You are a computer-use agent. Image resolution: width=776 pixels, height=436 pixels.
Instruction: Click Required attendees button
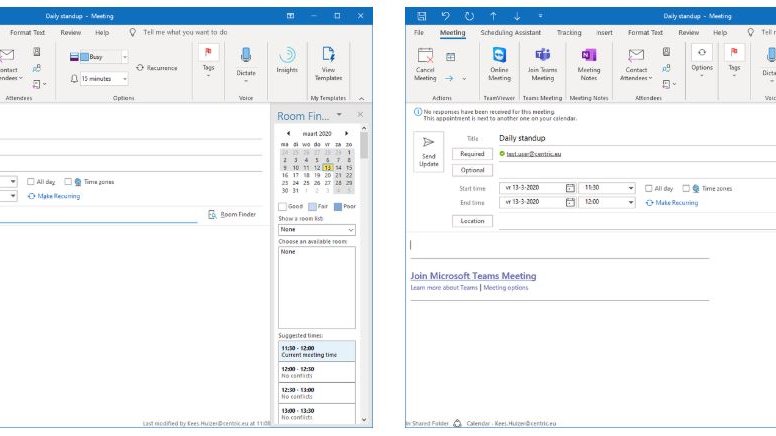click(x=472, y=154)
